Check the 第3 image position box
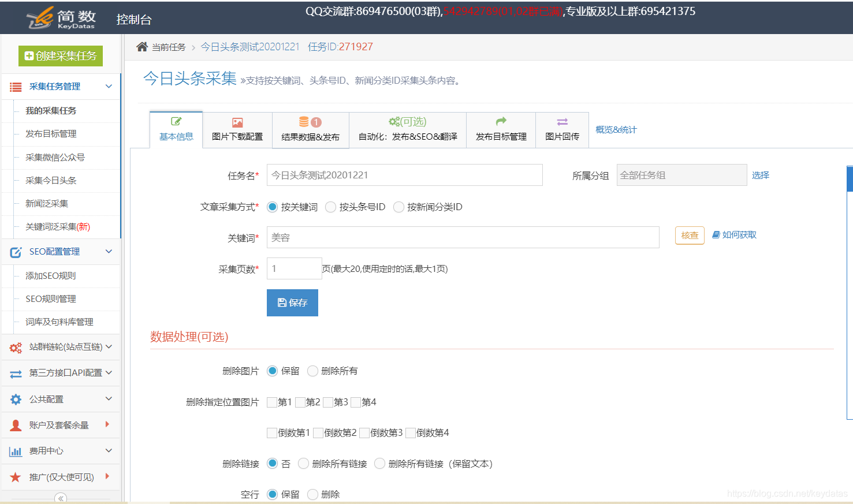 coord(328,402)
